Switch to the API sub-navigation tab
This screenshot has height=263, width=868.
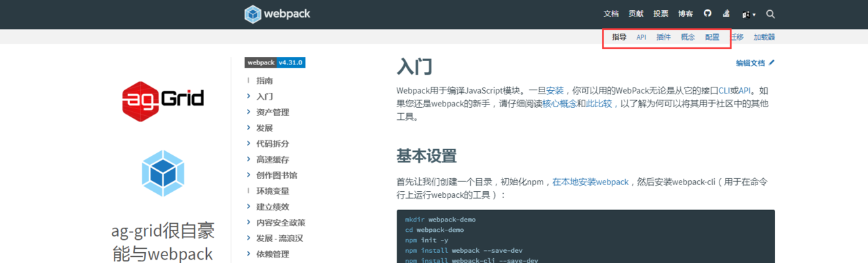641,37
